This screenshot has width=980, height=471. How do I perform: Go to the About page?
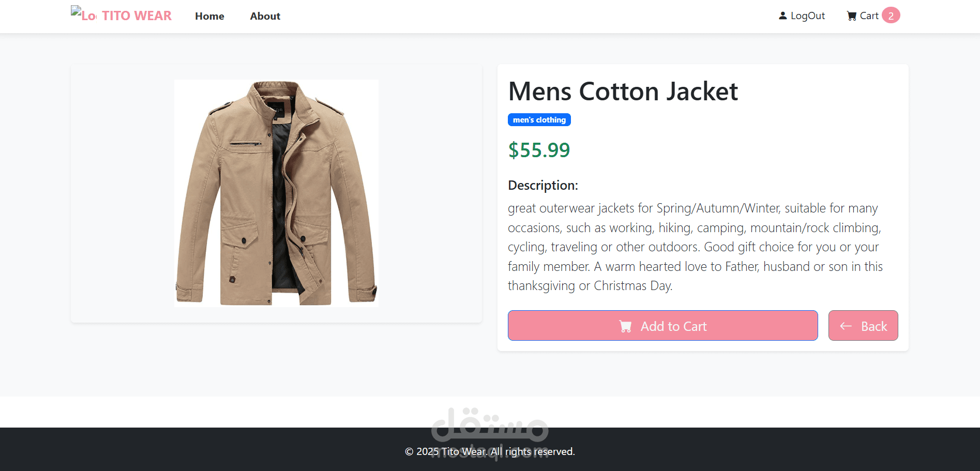[265, 16]
